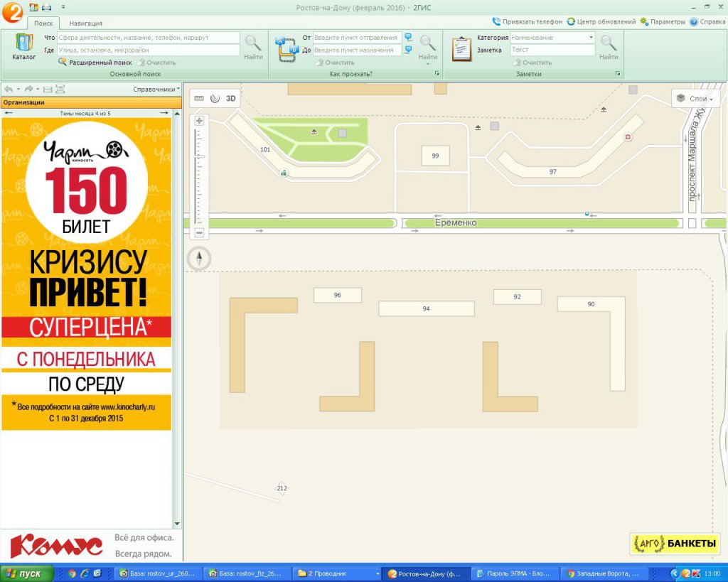
Task: Pick departure point on map icon
Action: [408, 37]
